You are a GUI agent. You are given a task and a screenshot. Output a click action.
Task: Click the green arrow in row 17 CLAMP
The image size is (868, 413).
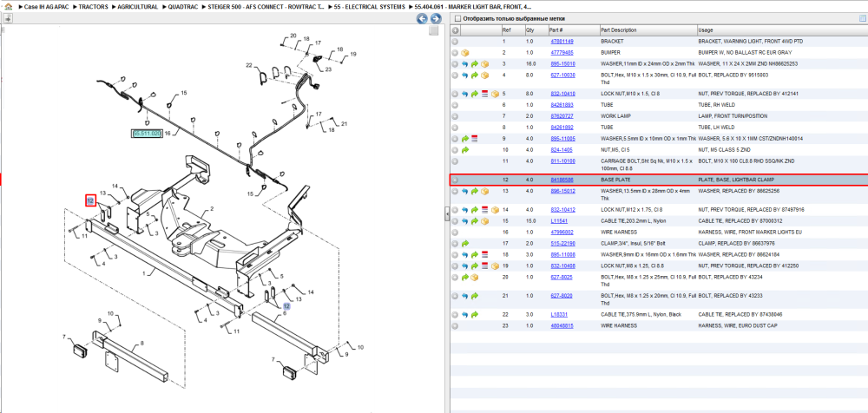tap(465, 243)
